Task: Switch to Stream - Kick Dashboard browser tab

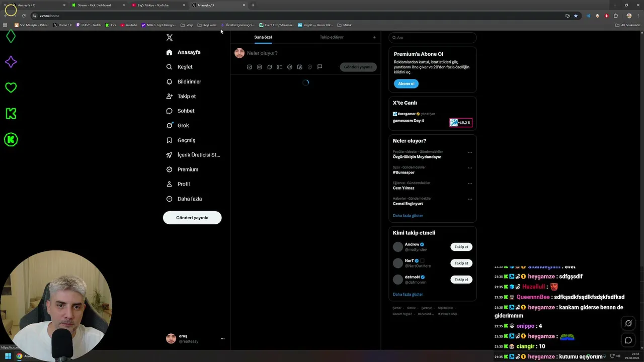Action: tap(98, 5)
